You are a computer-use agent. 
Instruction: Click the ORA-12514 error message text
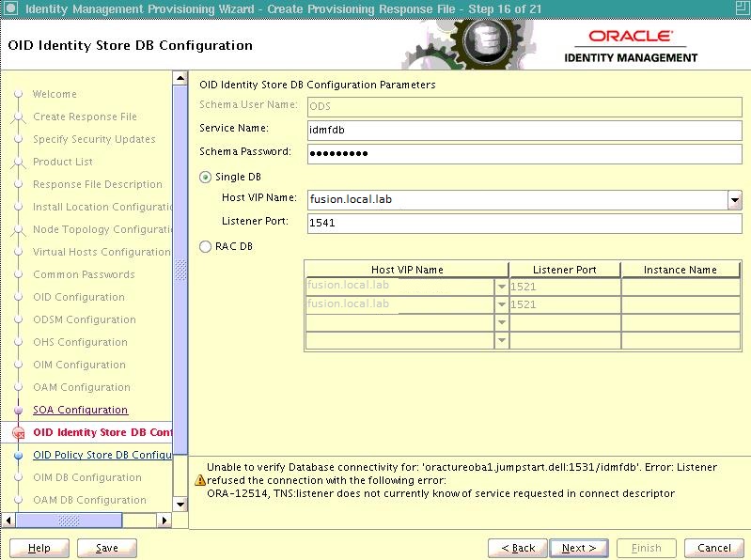pos(441,493)
